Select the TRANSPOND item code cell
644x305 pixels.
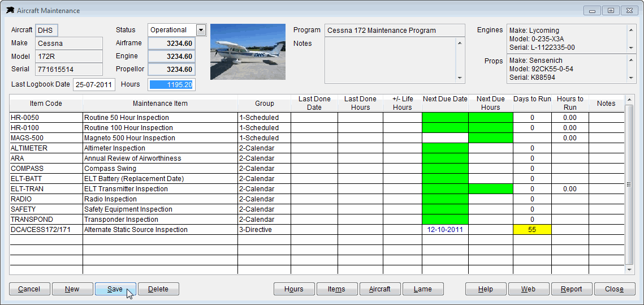coord(46,220)
